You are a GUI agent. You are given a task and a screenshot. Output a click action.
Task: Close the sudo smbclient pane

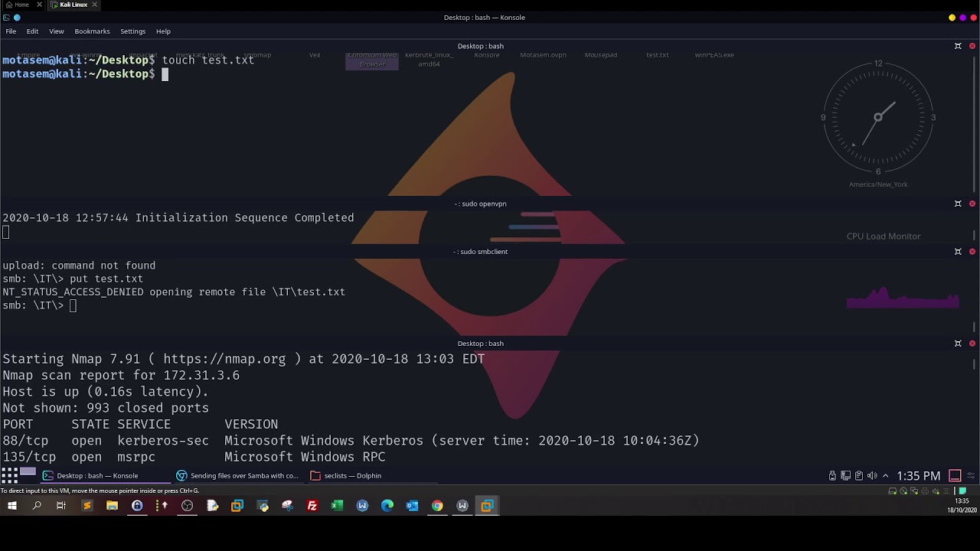[972, 251]
